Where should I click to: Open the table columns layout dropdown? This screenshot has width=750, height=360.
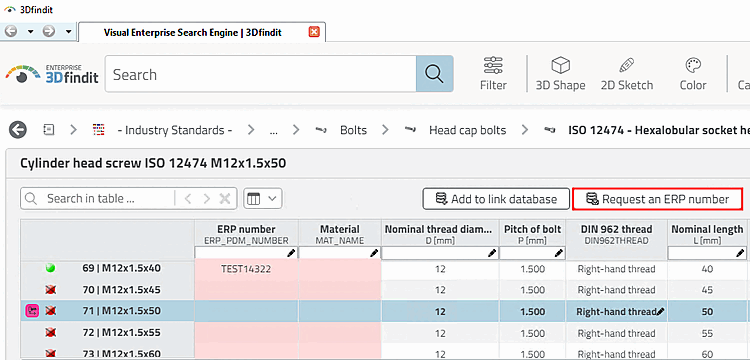coord(263,198)
